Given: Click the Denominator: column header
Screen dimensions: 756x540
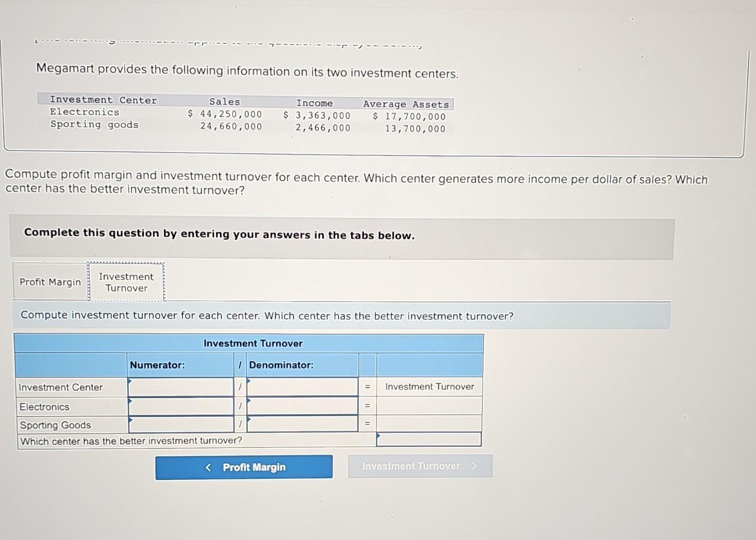Looking at the screenshot, I should (x=281, y=365).
